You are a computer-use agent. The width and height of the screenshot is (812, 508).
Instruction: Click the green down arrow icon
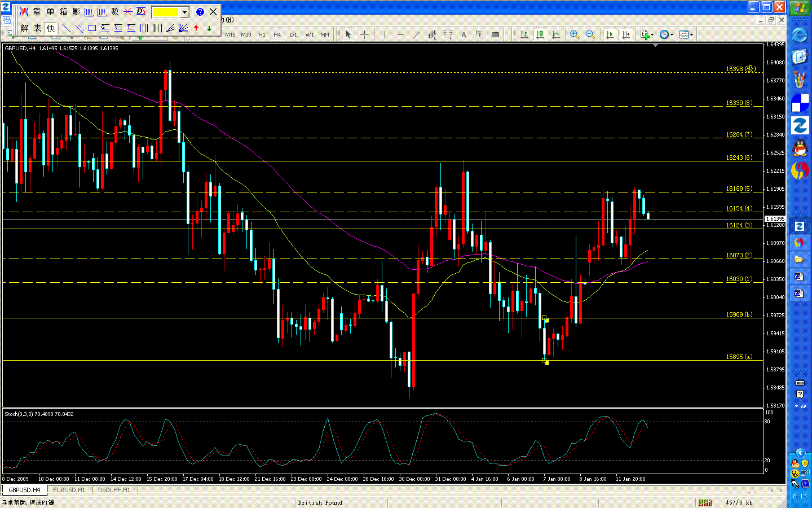pyautogui.click(x=209, y=28)
